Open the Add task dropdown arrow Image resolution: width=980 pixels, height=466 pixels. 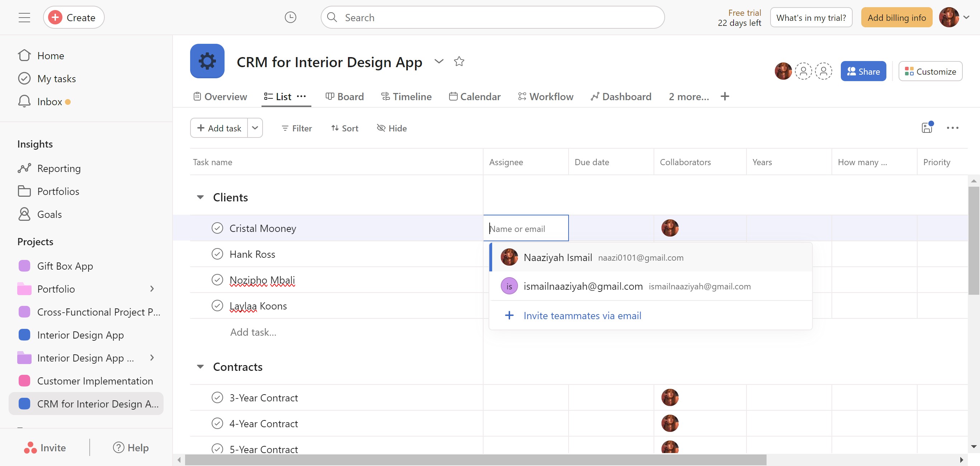(x=255, y=128)
